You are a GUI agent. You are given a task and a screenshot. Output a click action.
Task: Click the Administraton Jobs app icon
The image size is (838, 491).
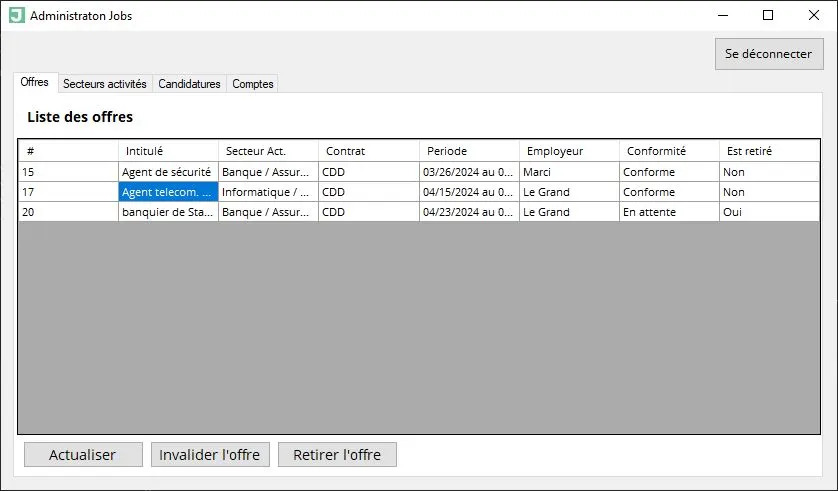click(17, 15)
